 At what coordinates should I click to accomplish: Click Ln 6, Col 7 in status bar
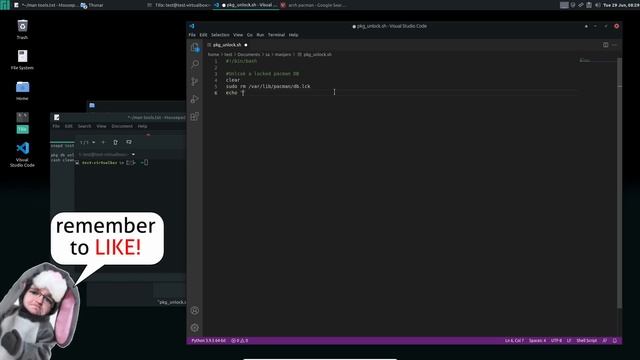(x=514, y=340)
